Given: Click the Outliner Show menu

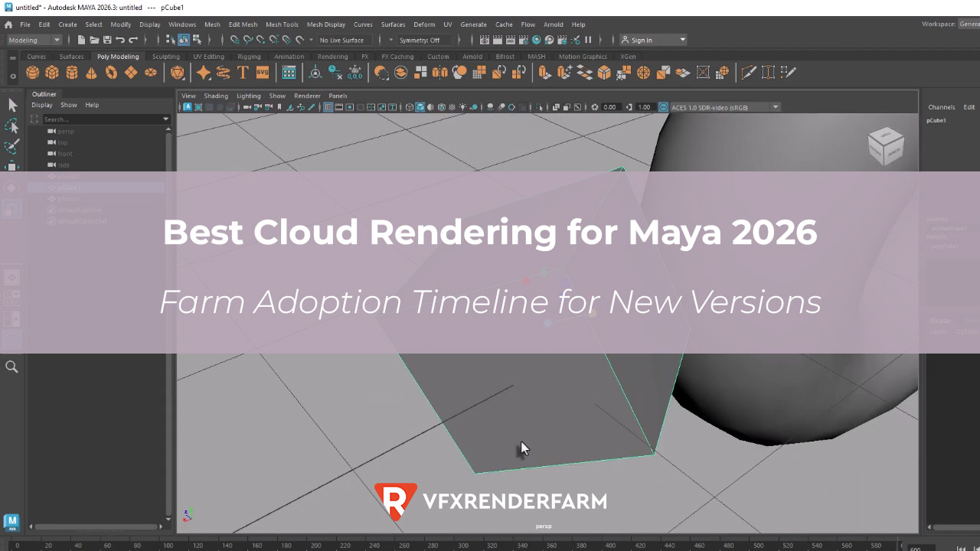Looking at the screenshot, I should pyautogui.click(x=69, y=105).
